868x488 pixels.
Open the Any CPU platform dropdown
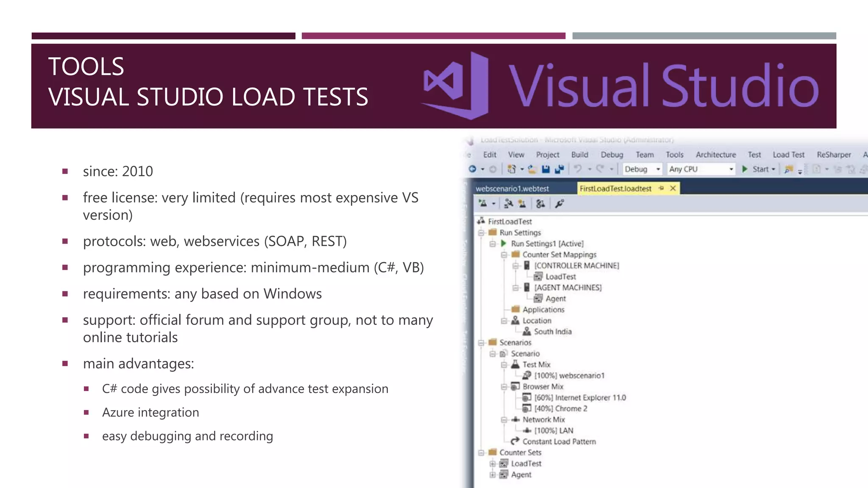[x=731, y=169]
